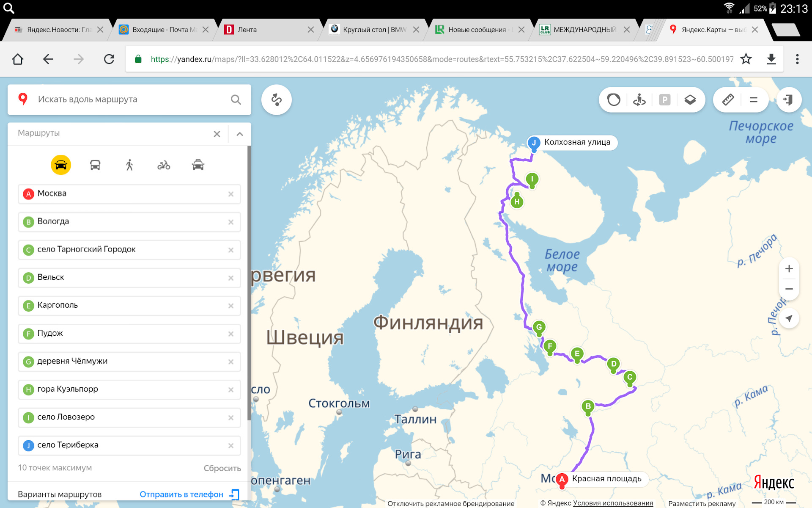Click the browser download icon
The height and width of the screenshot is (508, 812).
pos(771,59)
